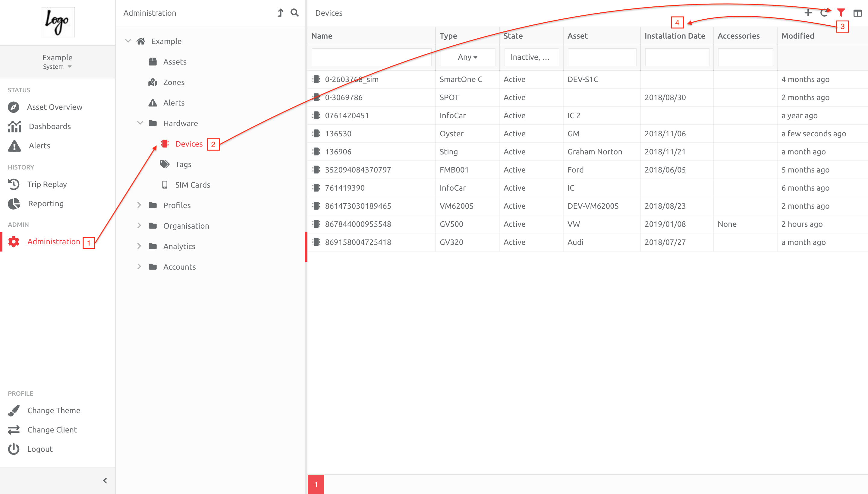
Task: Click the Alerts warning icon under Status
Action: 14,145
